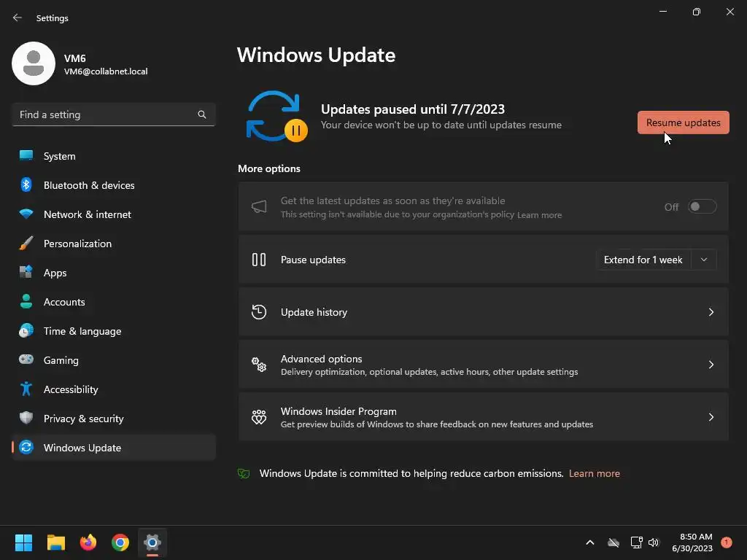The image size is (747, 560).
Task: Click the Accessibility figure icon
Action: click(26, 389)
